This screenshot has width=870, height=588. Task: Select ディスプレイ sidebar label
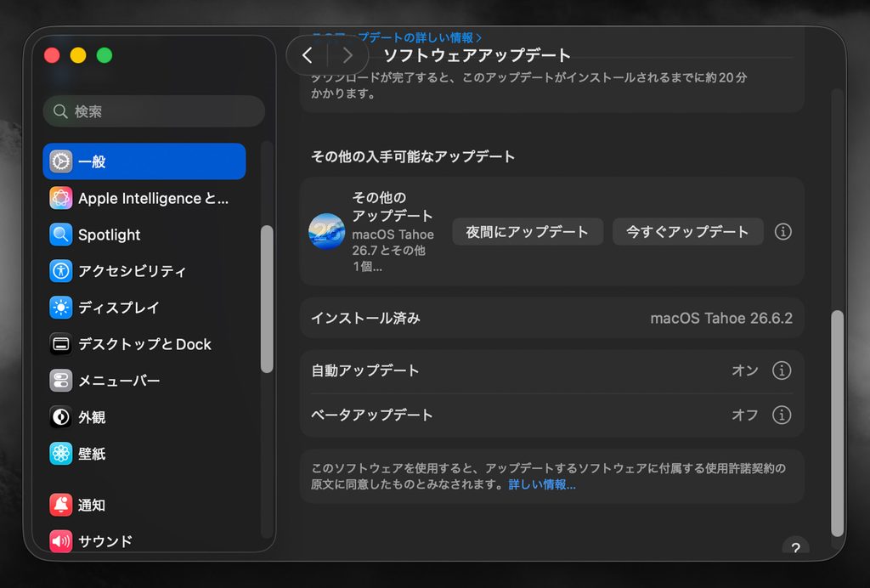coord(119,308)
